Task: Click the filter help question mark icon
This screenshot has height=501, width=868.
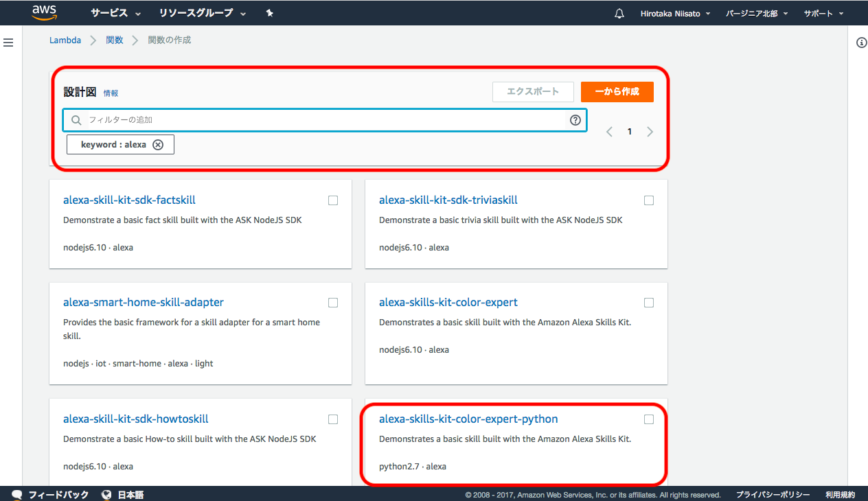Action: point(575,120)
